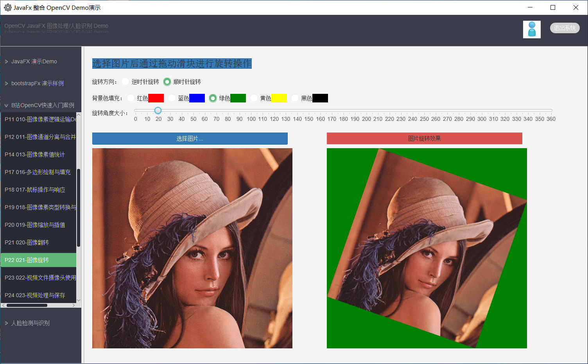Select 黄色 as the background fill color

(254, 98)
